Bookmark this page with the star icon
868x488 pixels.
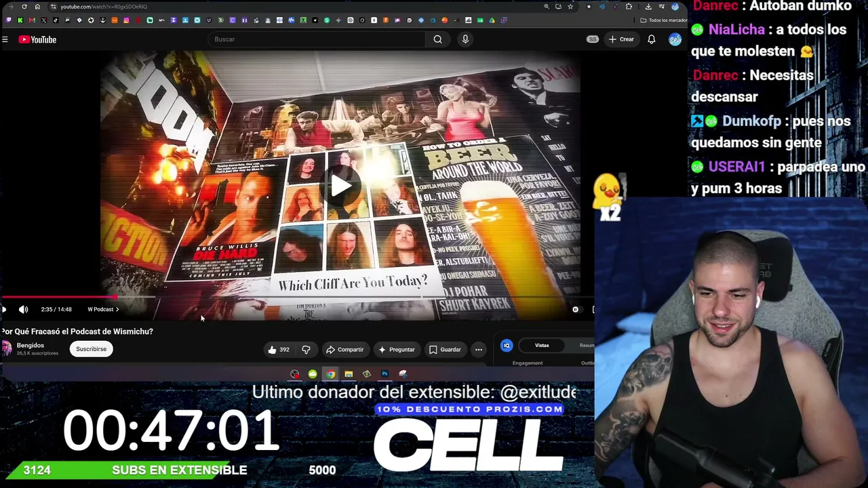570,7
